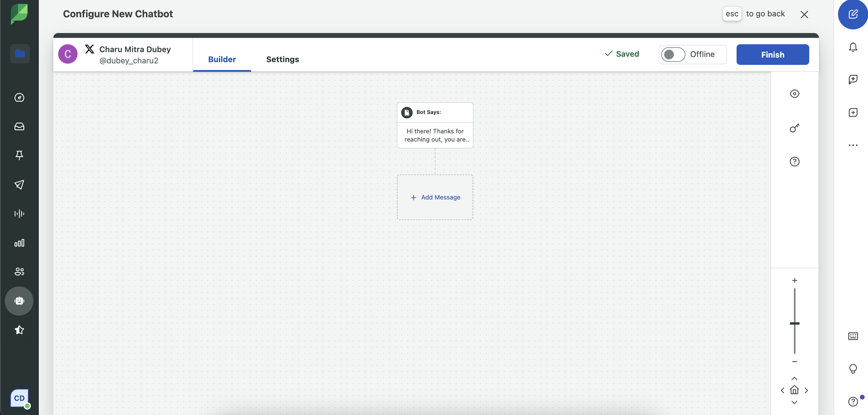Click the zoom out minus button
Screen dimensions: 868x415
(x=794, y=362)
